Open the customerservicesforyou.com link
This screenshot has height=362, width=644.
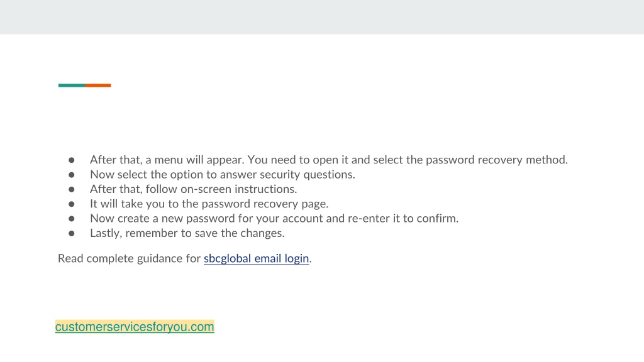click(x=135, y=327)
